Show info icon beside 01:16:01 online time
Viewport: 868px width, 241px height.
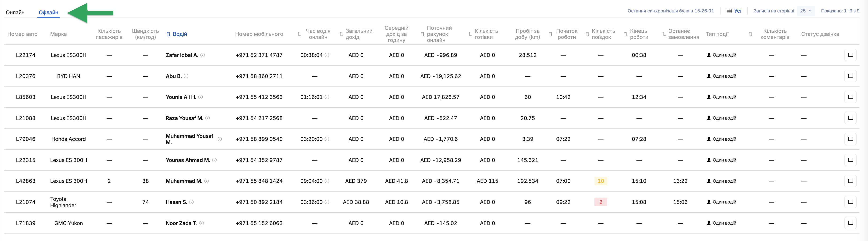326,97
